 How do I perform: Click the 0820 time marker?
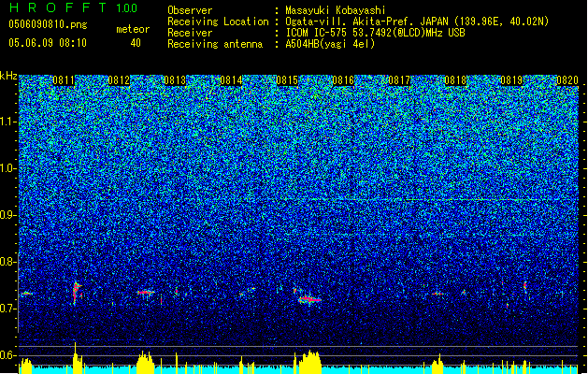[x=567, y=80]
